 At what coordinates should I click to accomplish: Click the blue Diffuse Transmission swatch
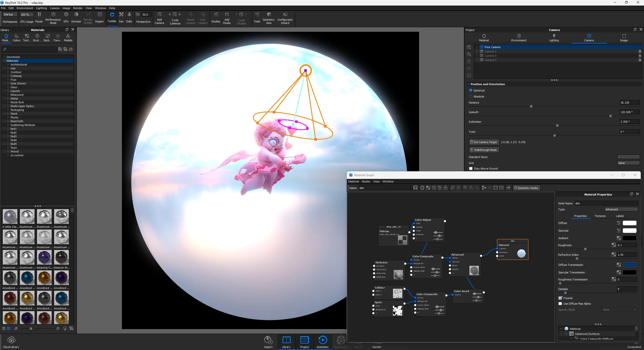629,265
